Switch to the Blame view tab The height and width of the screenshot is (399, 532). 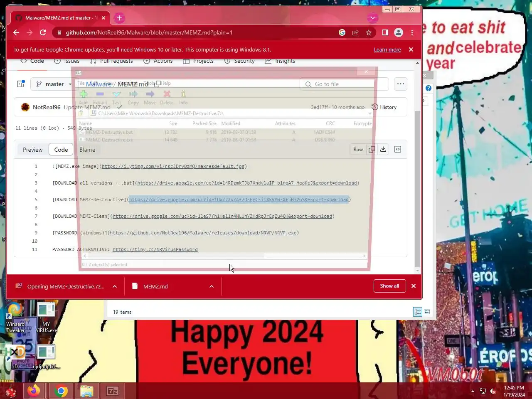pos(87,150)
